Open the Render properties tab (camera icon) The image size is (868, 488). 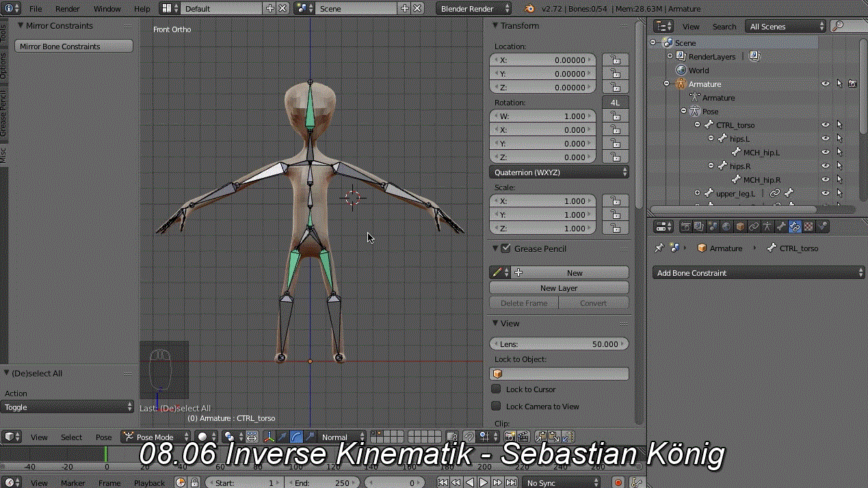[x=685, y=227]
